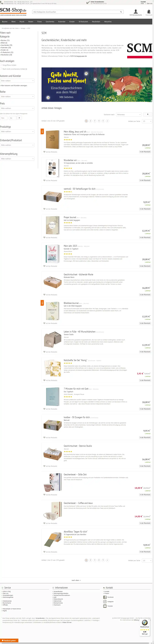154x644 pixels.
Task: Open the Instagram icon in footer
Action: pyautogui.click(x=105, y=602)
